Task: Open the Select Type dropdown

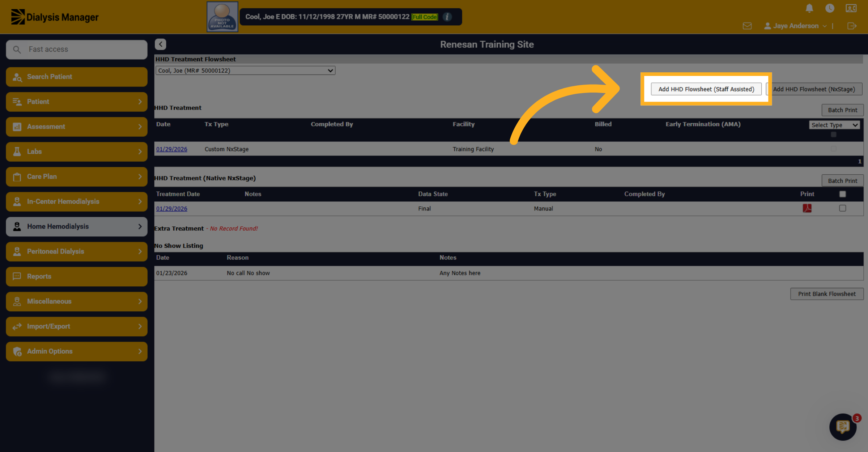Action: coord(834,125)
